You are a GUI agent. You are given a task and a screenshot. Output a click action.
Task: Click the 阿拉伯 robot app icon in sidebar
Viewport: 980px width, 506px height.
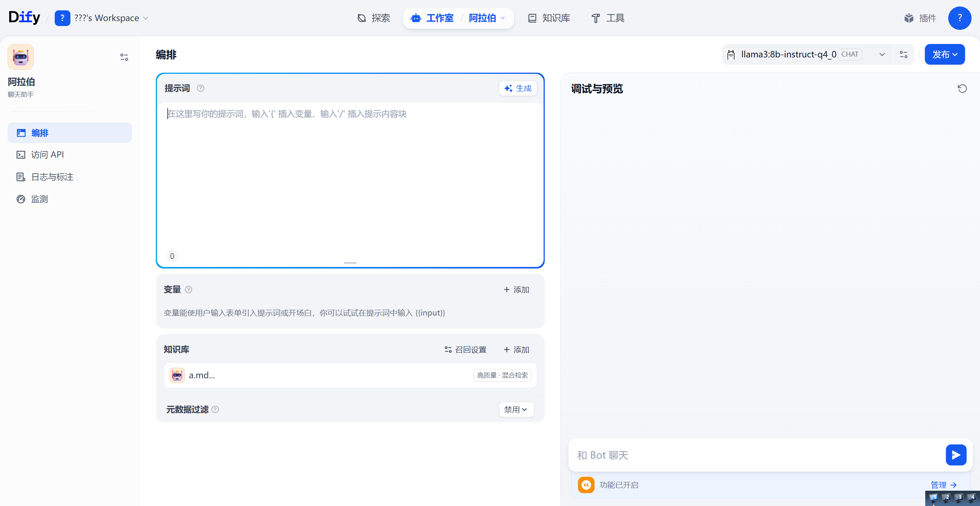21,57
